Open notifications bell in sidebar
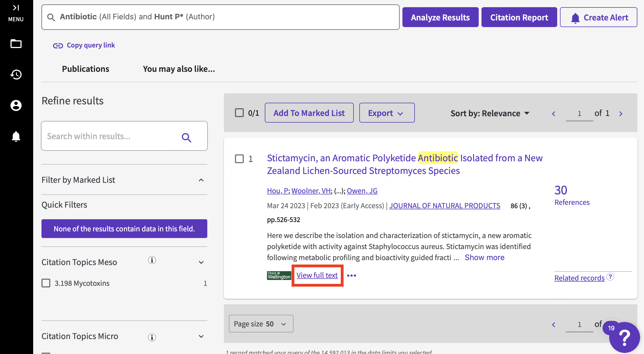Viewport: 644px width, 354px height. 16,136
